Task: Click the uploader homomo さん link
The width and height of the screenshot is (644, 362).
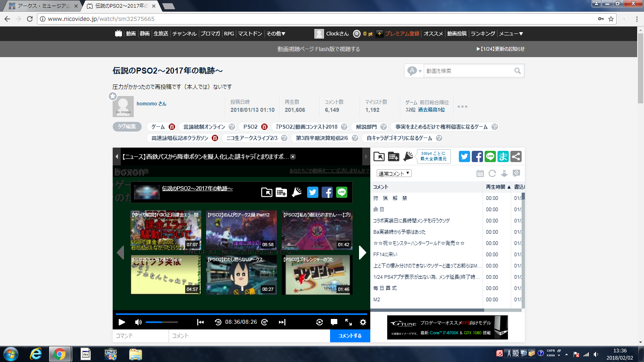Action: [151, 104]
